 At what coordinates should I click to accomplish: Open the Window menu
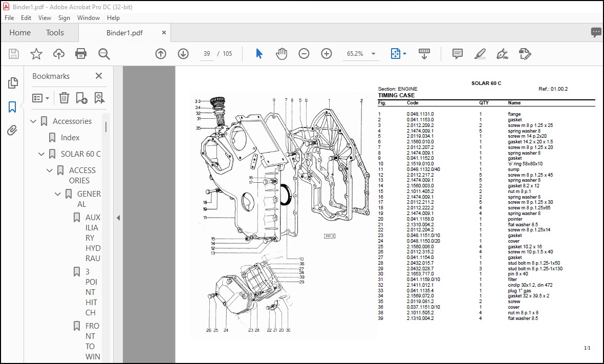[88, 18]
